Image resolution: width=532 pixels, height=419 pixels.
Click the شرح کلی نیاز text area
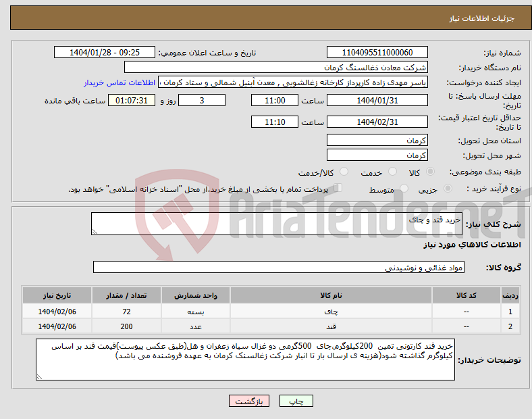point(277,224)
